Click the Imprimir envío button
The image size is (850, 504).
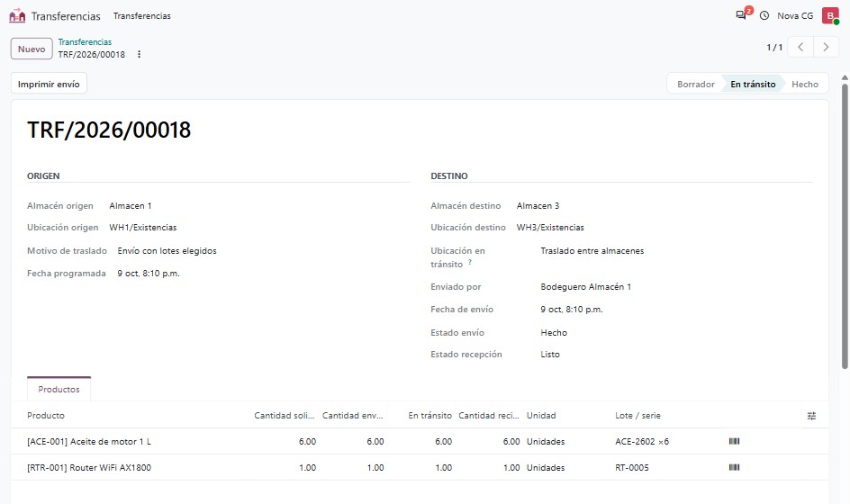click(49, 84)
